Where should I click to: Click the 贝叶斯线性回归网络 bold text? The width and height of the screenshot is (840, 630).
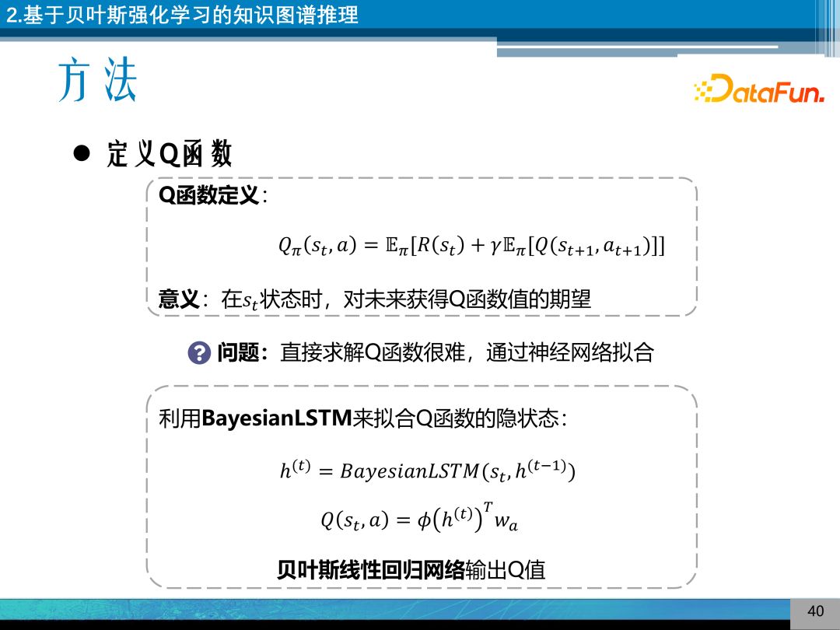click(x=371, y=569)
